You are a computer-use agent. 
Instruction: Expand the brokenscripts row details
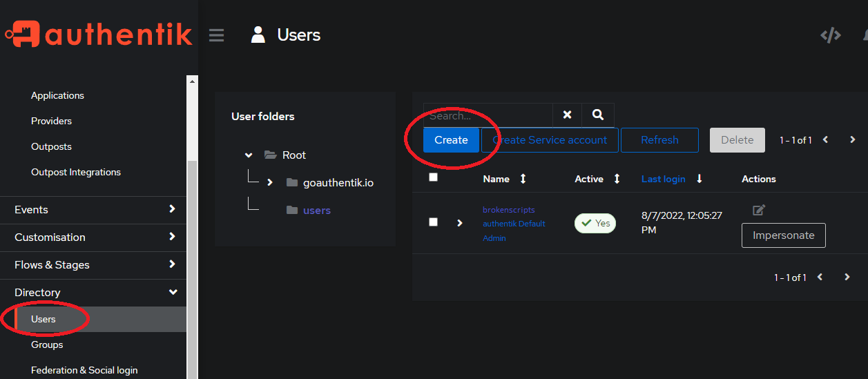[459, 223]
